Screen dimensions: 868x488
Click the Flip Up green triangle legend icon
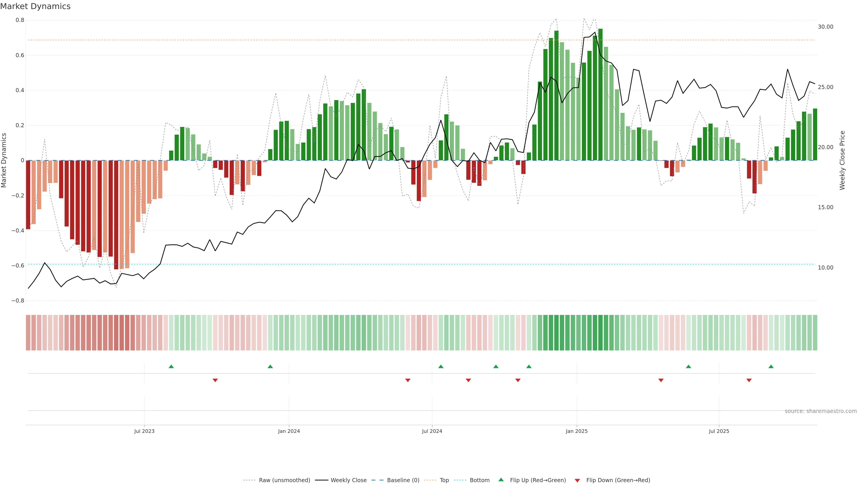(x=501, y=480)
